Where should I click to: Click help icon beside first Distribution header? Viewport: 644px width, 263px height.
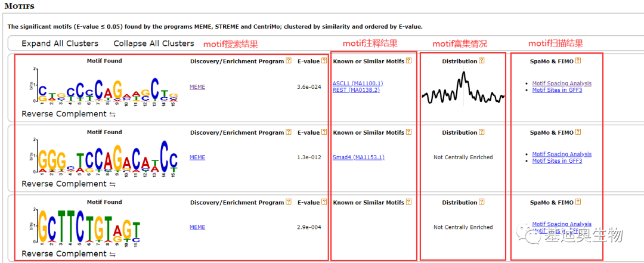[x=482, y=61]
